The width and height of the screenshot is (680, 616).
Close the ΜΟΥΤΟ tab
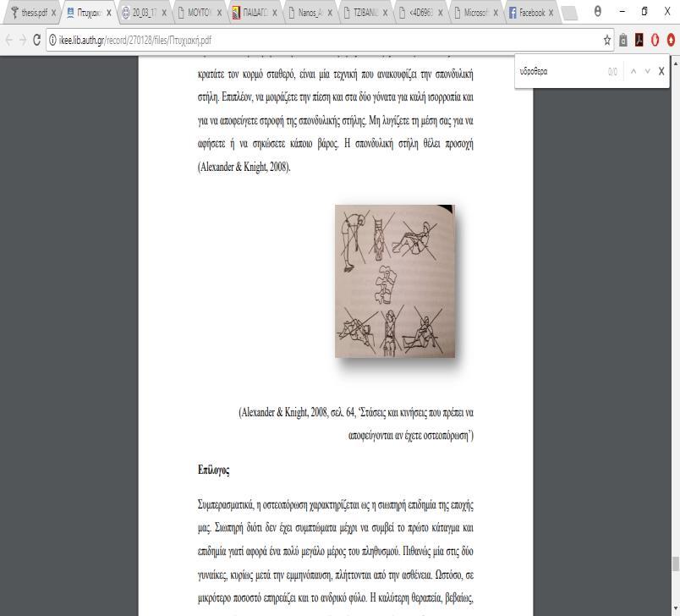pyautogui.click(x=219, y=13)
